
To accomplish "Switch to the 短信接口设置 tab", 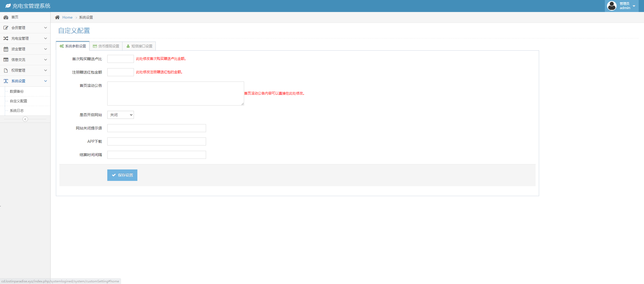I will tap(139, 46).
